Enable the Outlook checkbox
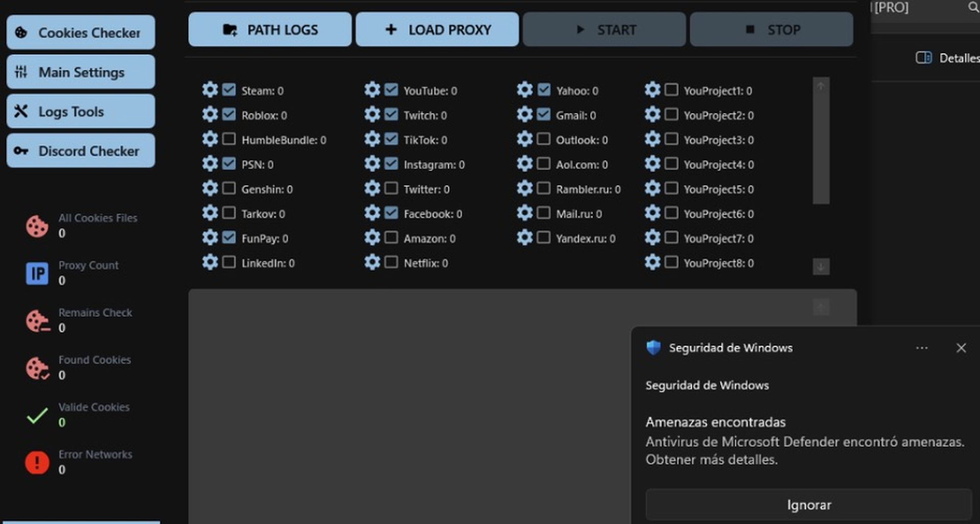 544,139
